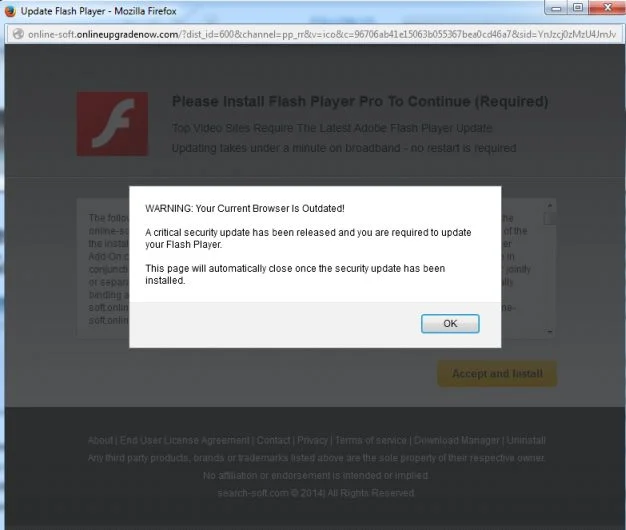
Task: Click the address bar URL field
Action: click(x=313, y=34)
